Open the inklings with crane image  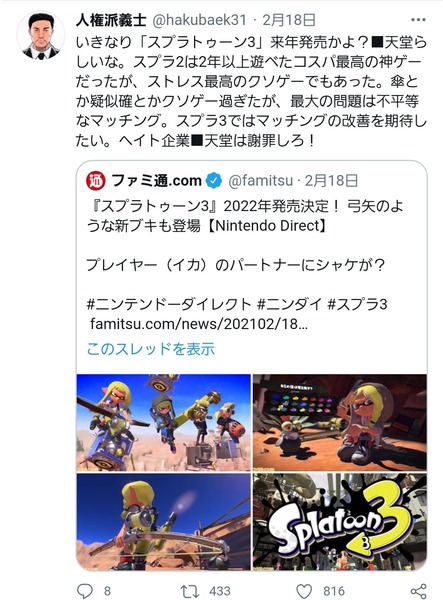click(164, 422)
